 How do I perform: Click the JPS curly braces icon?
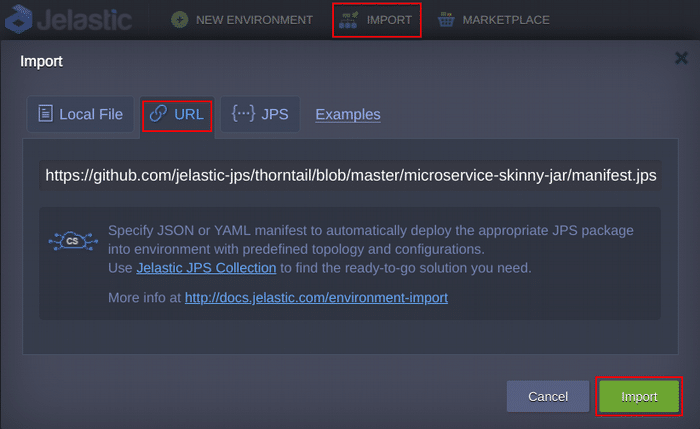pos(243,113)
